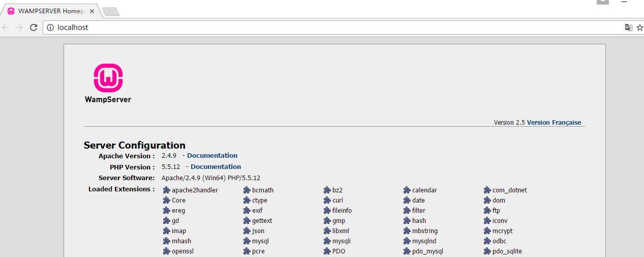Click the WampServer logo image
The height and width of the screenshot is (257, 644).
pos(108,83)
